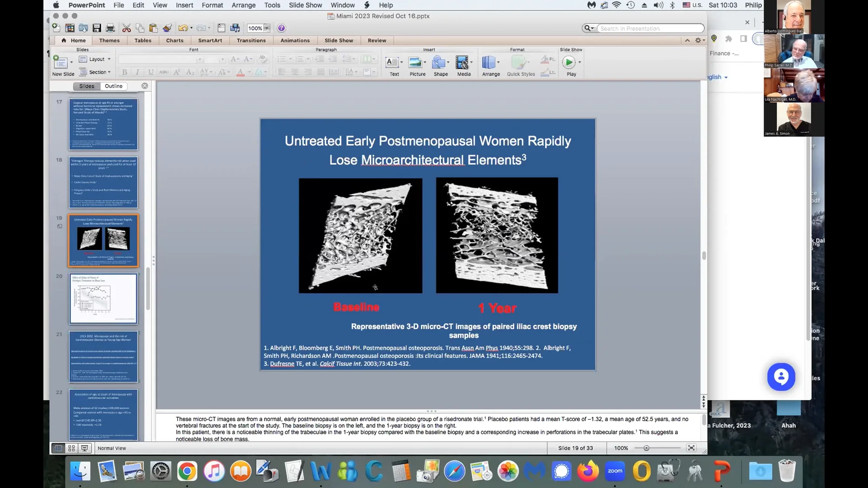
Task: Select slide 18 thumbnail
Action: tap(103, 182)
